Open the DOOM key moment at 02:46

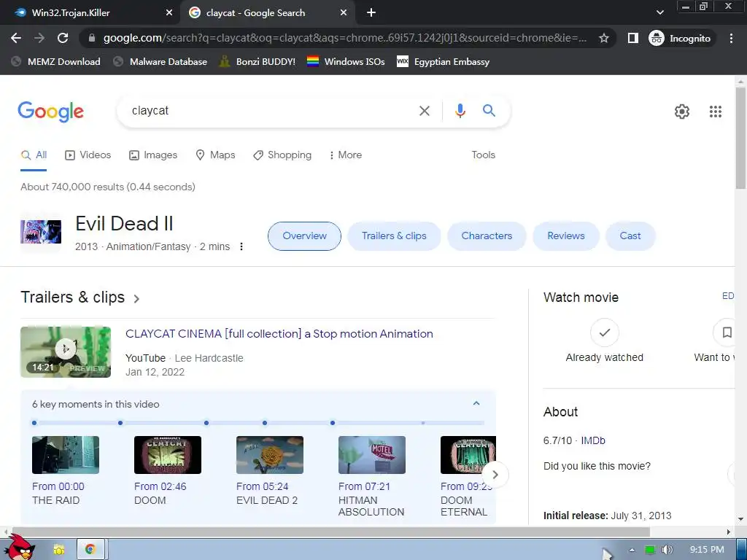point(168,455)
